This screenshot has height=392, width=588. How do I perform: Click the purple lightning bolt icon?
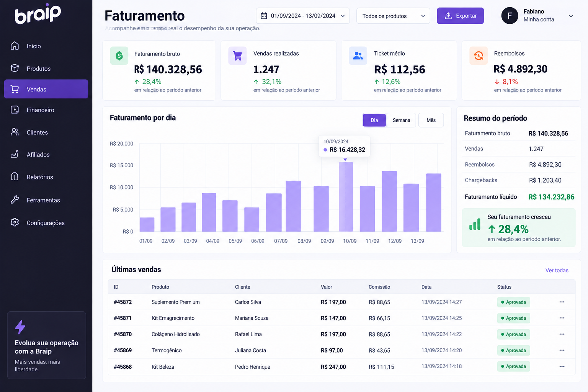[20, 327]
